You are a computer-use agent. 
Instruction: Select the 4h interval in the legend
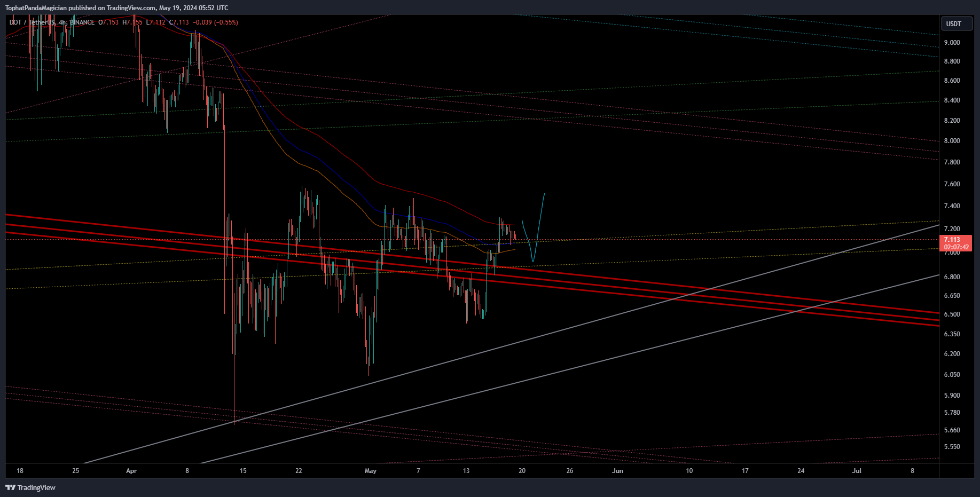(62, 22)
